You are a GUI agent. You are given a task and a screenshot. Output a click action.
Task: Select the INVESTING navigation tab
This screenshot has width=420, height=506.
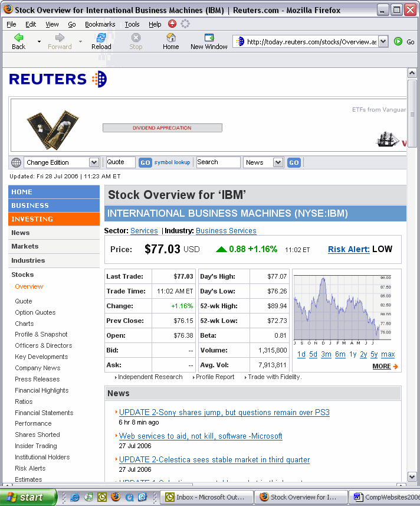point(54,219)
